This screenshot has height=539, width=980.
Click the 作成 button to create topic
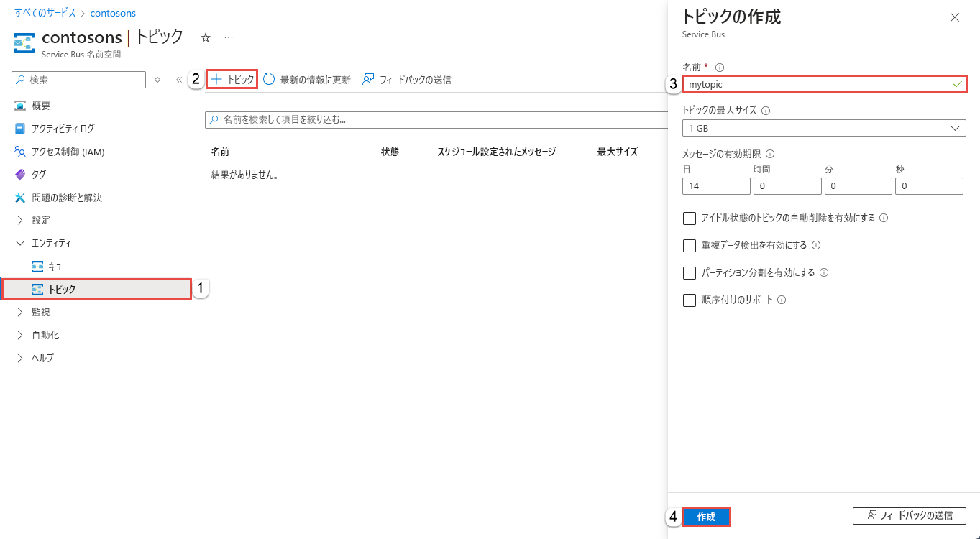705,516
